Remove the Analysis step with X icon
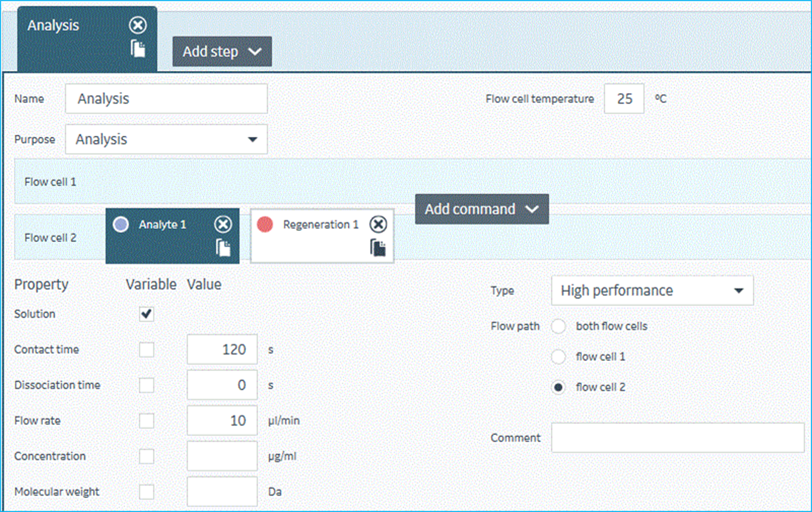Viewport: 812px width, 512px height. (138, 25)
